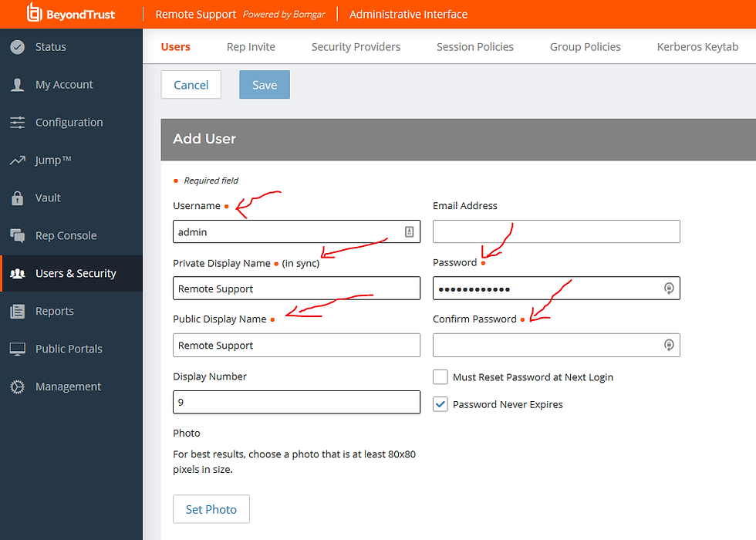Open the Security Providers tab
Screen dimensions: 756x540
pyautogui.click(x=356, y=47)
